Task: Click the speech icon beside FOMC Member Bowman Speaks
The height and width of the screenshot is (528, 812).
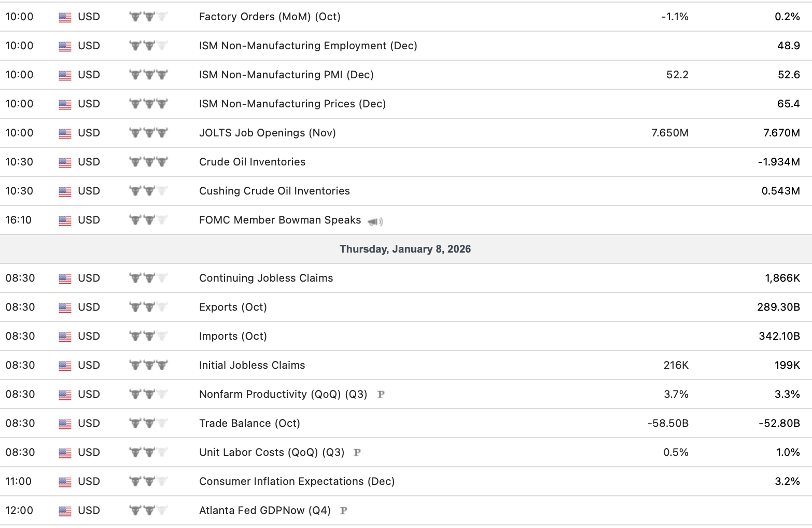Action: point(375,221)
